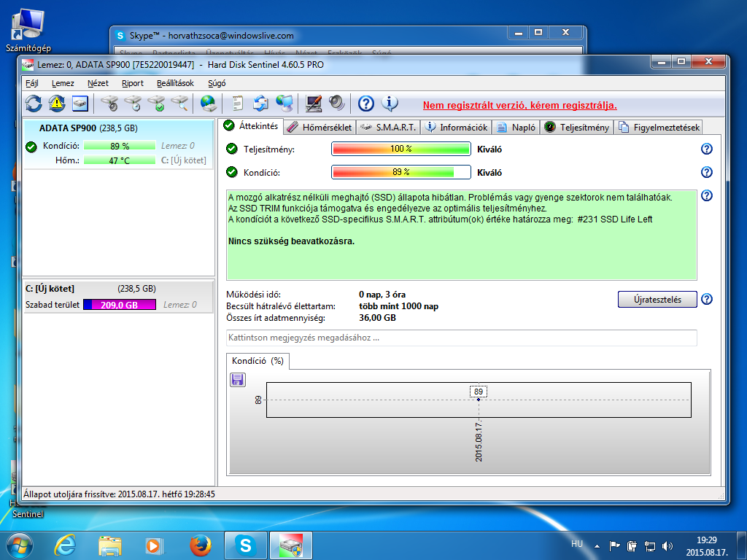The height and width of the screenshot is (560, 747).
Task: Click the 100 % Teljesítmény gradient bar
Action: [x=401, y=149]
